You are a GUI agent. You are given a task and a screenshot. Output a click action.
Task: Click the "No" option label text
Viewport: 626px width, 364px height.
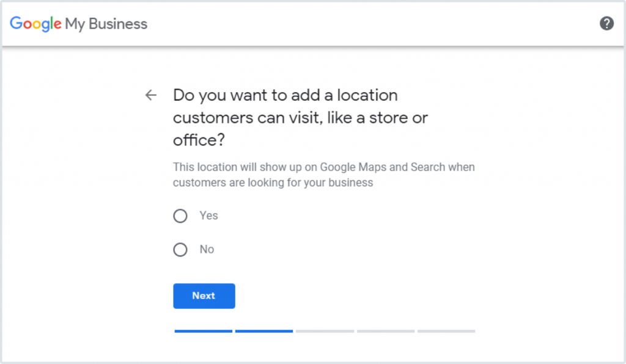tap(207, 249)
